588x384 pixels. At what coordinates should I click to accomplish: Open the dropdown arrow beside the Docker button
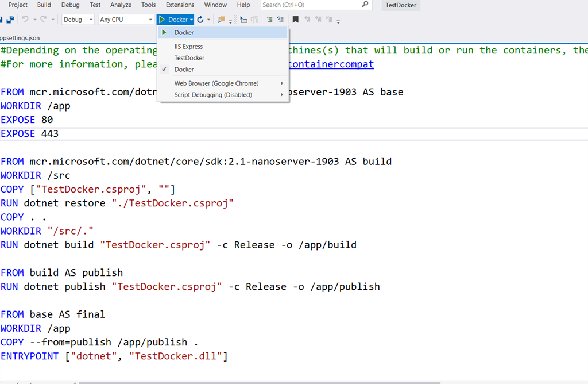(190, 19)
